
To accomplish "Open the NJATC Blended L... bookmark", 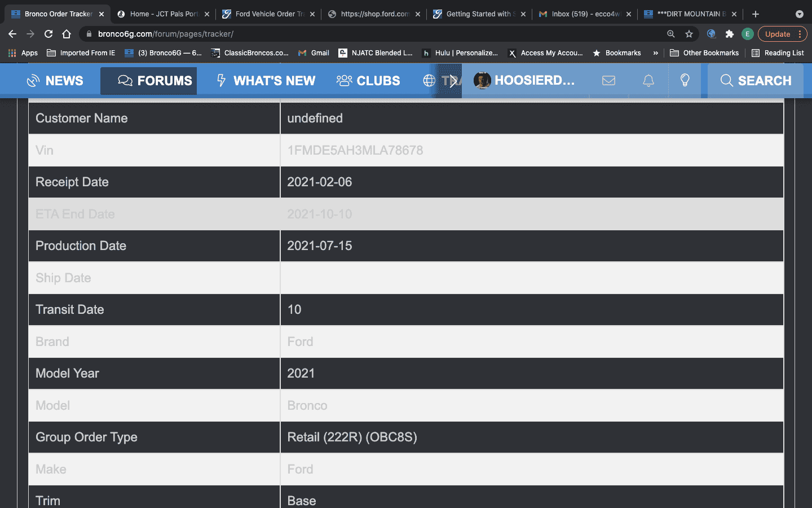I will tap(376, 53).
